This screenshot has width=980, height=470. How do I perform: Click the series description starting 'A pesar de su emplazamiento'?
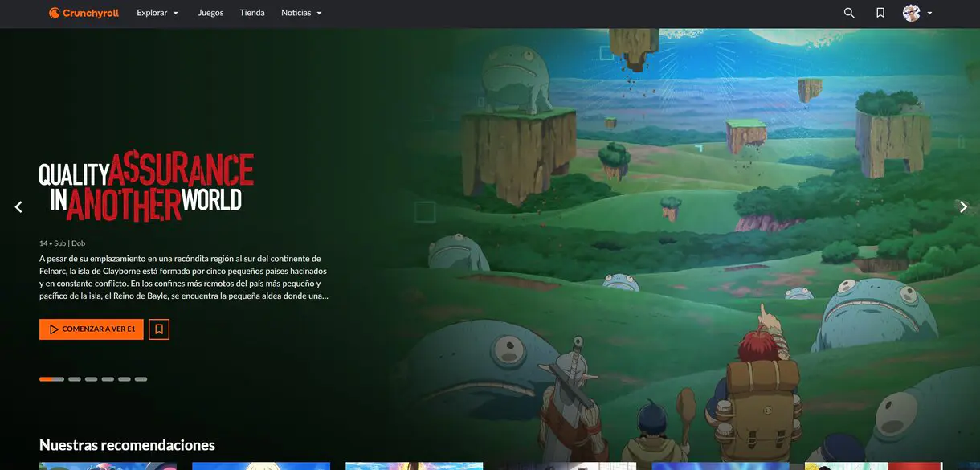point(184,277)
